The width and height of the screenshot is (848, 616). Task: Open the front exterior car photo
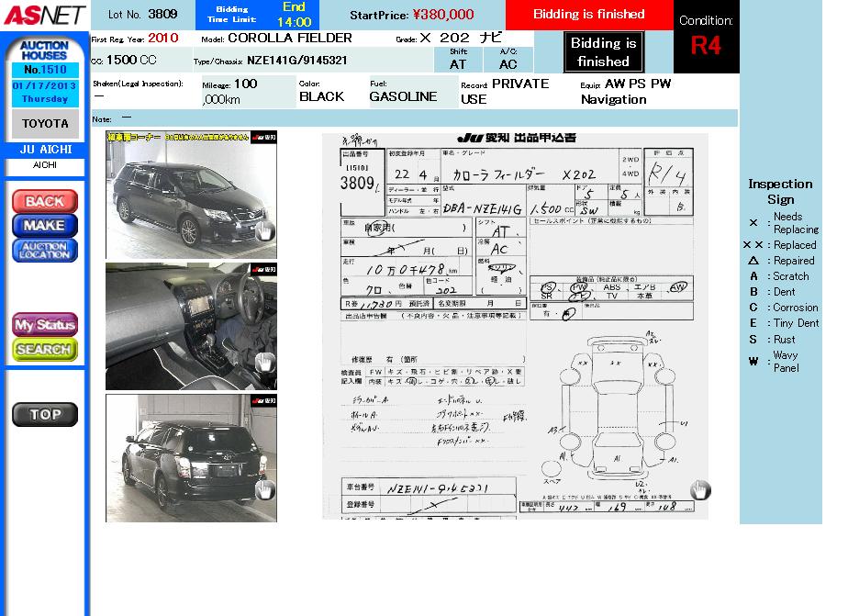pyautogui.click(x=190, y=195)
